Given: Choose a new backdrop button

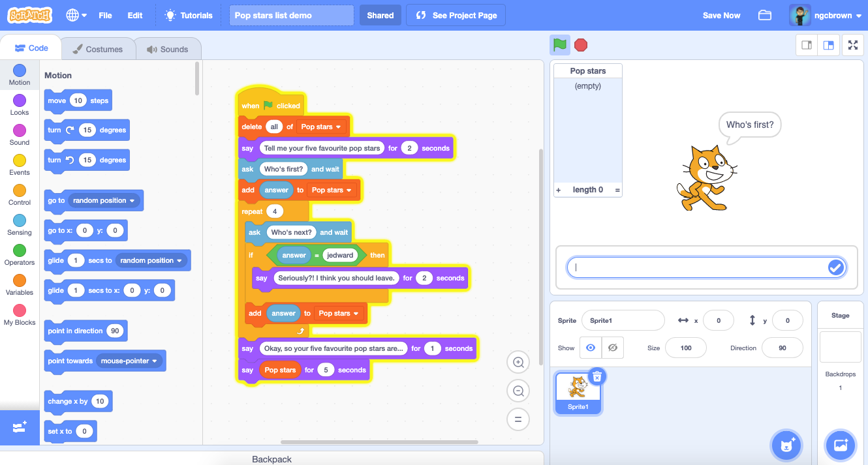Looking at the screenshot, I should pyautogui.click(x=841, y=445).
